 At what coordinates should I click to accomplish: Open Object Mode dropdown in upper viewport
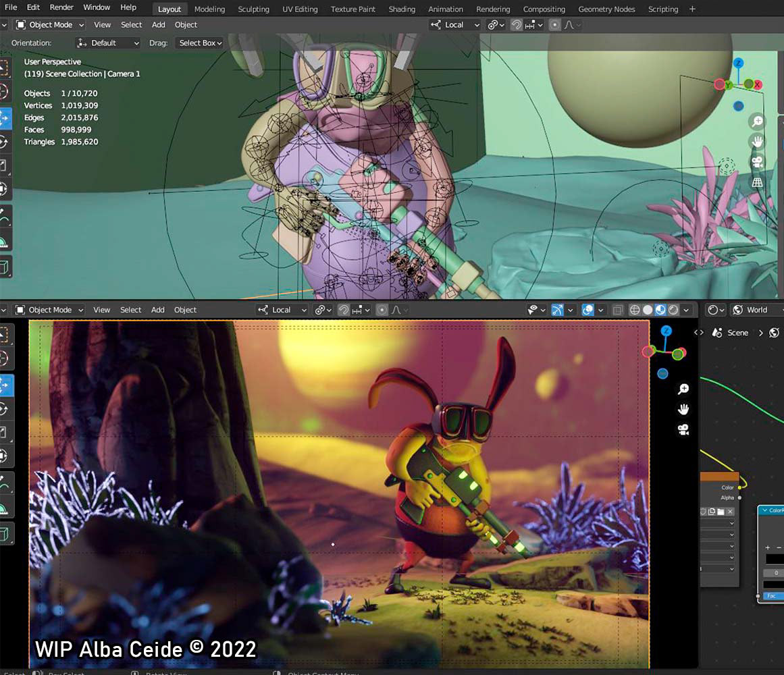click(49, 25)
